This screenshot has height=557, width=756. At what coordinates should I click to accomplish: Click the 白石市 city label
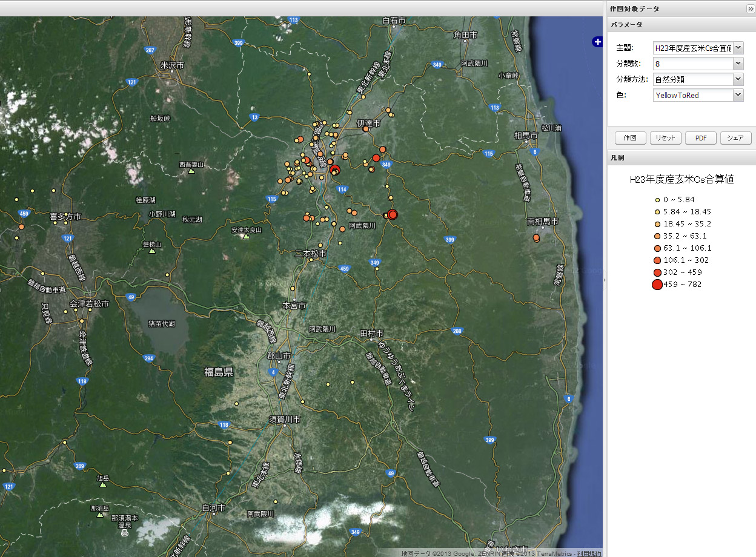394,21
